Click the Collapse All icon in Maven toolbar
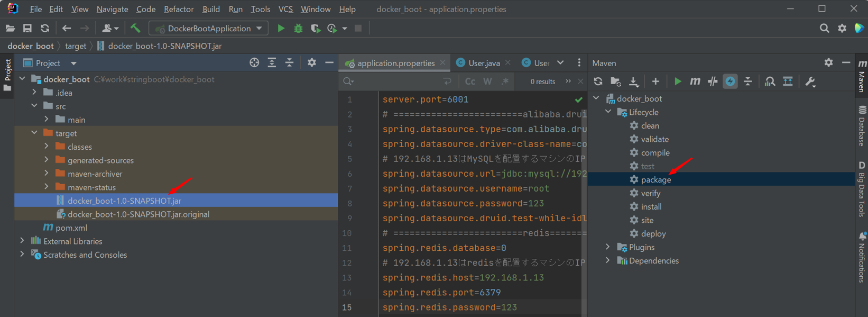The height and width of the screenshot is (317, 868). [748, 81]
